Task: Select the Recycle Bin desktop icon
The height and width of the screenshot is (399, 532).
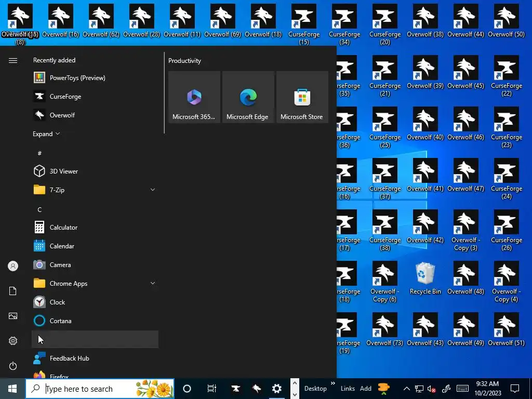Action: pyautogui.click(x=425, y=278)
